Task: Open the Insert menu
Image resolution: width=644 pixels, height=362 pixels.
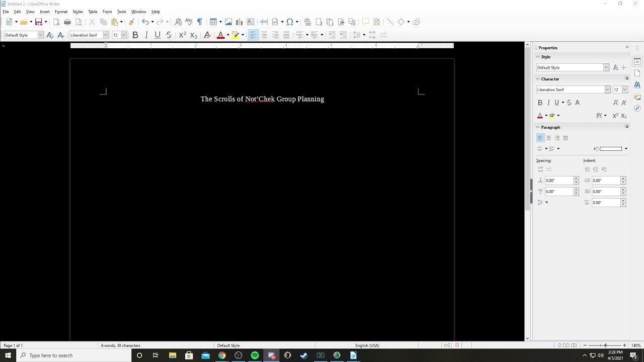Action: 45,12
